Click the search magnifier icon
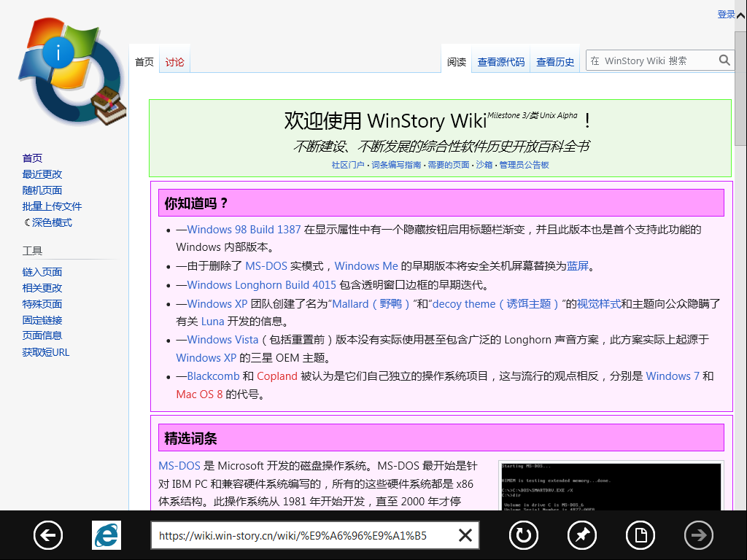This screenshot has height=560, width=747. [724, 61]
